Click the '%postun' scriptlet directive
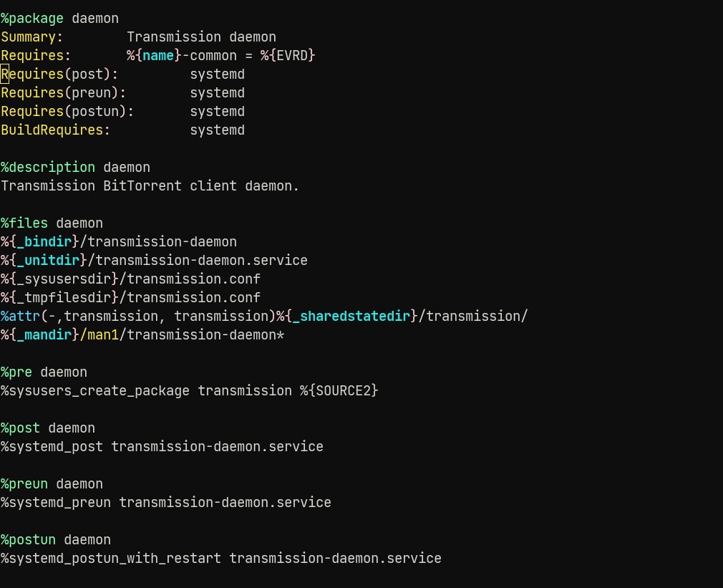The height and width of the screenshot is (588, 723). (28, 539)
